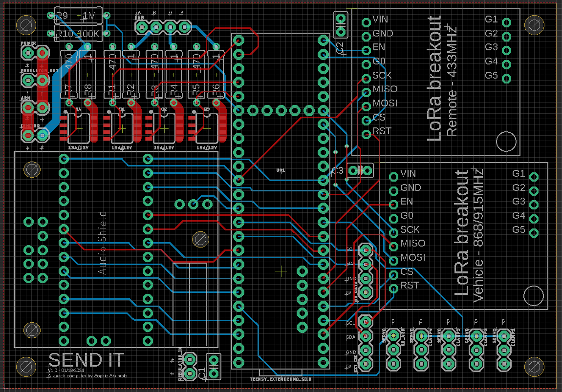Click the 5V pad of EXT_I2C header

(366, 365)
